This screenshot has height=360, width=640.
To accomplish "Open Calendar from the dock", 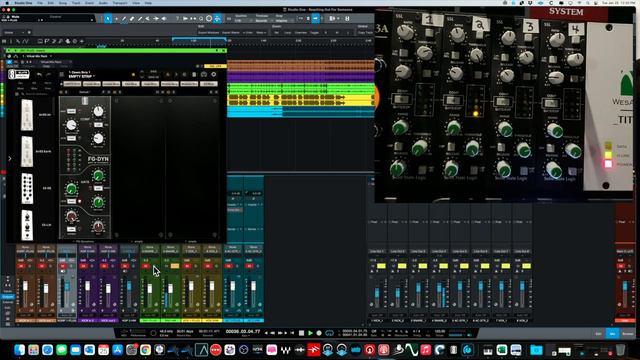I will (x=103, y=350).
